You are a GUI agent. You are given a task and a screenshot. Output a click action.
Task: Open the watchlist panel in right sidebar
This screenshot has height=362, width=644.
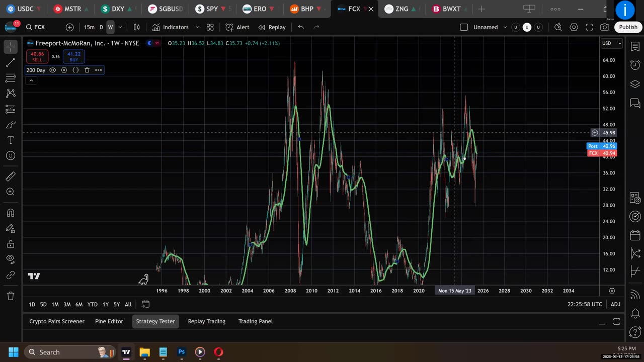pos(635,46)
